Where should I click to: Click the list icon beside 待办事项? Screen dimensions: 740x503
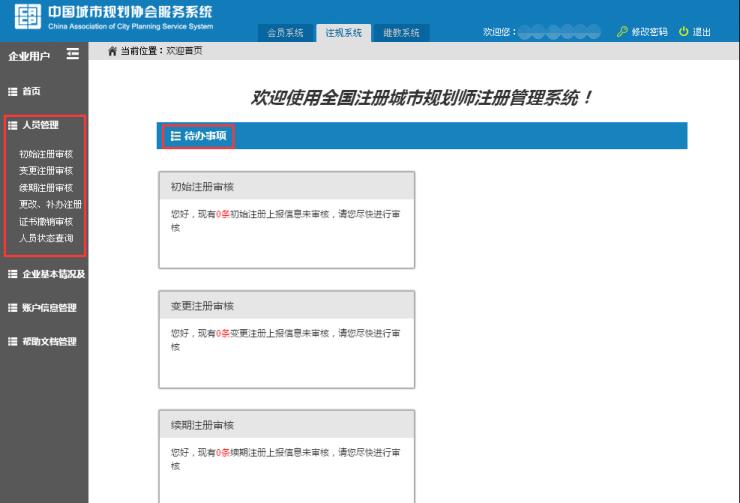coord(176,135)
